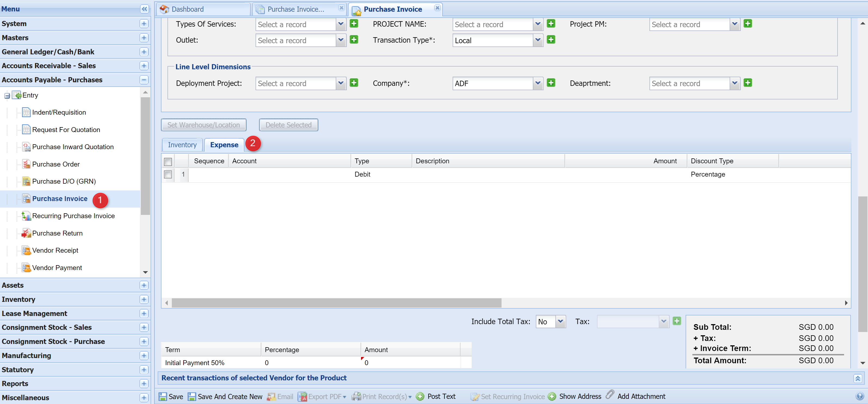The width and height of the screenshot is (868, 404).
Task: Expand the System menu section
Action: [144, 24]
